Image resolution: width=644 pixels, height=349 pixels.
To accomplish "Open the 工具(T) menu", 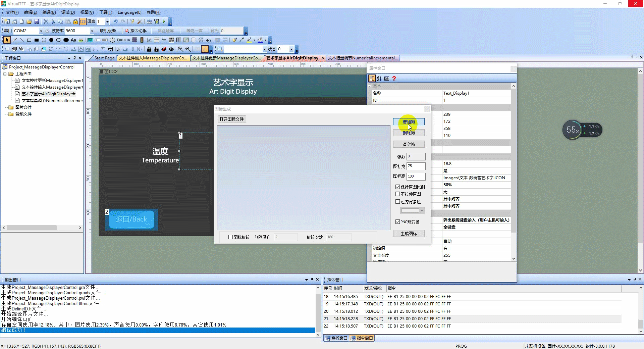I will pyautogui.click(x=106, y=12).
